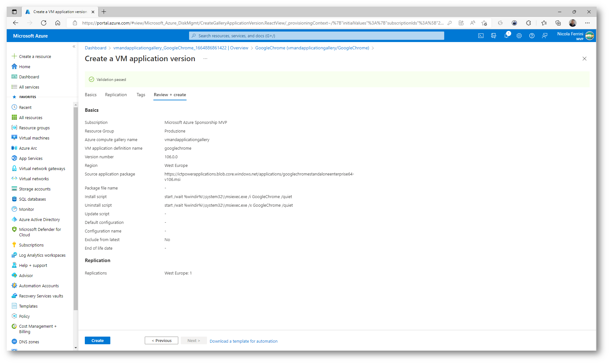Open App Services
The image size is (610, 364).
(27, 158)
